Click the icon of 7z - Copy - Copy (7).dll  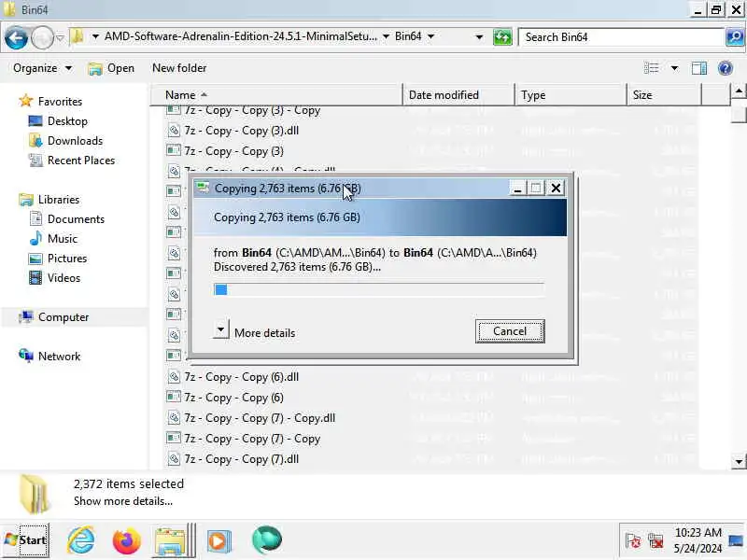[174, 458]
